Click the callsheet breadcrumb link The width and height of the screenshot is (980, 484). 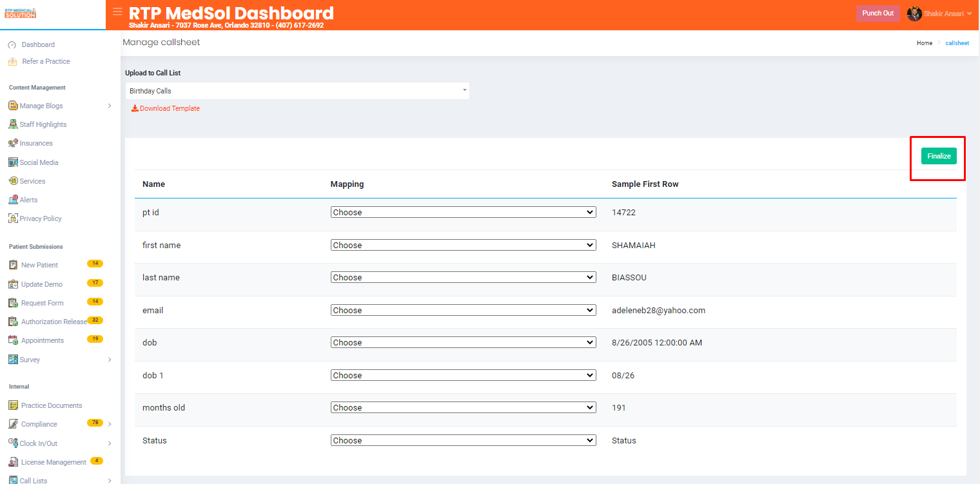(957, 43)
